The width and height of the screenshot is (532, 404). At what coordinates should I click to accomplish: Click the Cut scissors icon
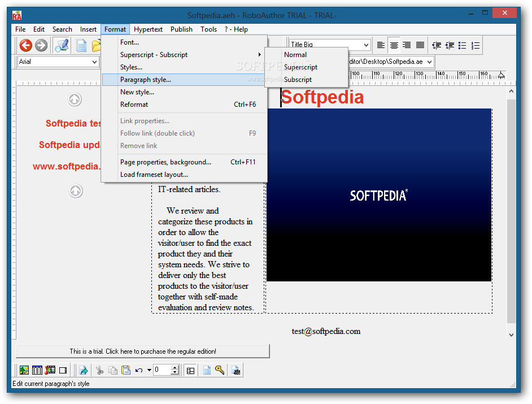pyautogui.click(x=99, y=370)
